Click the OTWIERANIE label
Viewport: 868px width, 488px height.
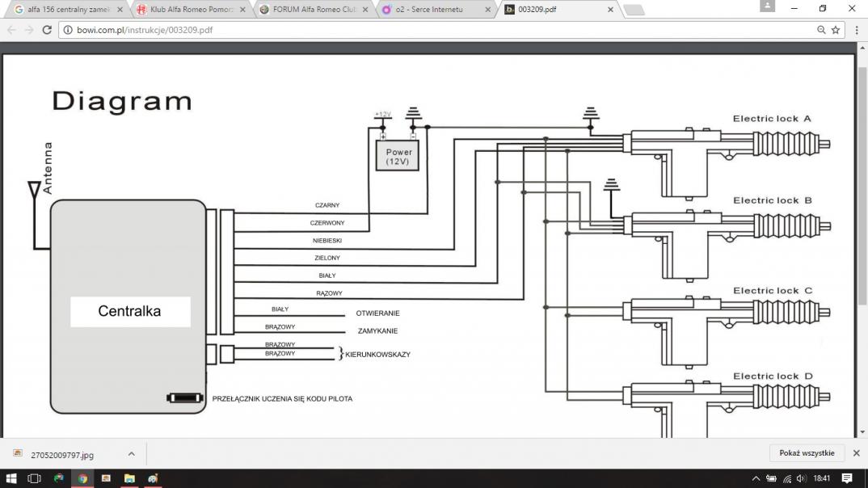pos(377,313)
